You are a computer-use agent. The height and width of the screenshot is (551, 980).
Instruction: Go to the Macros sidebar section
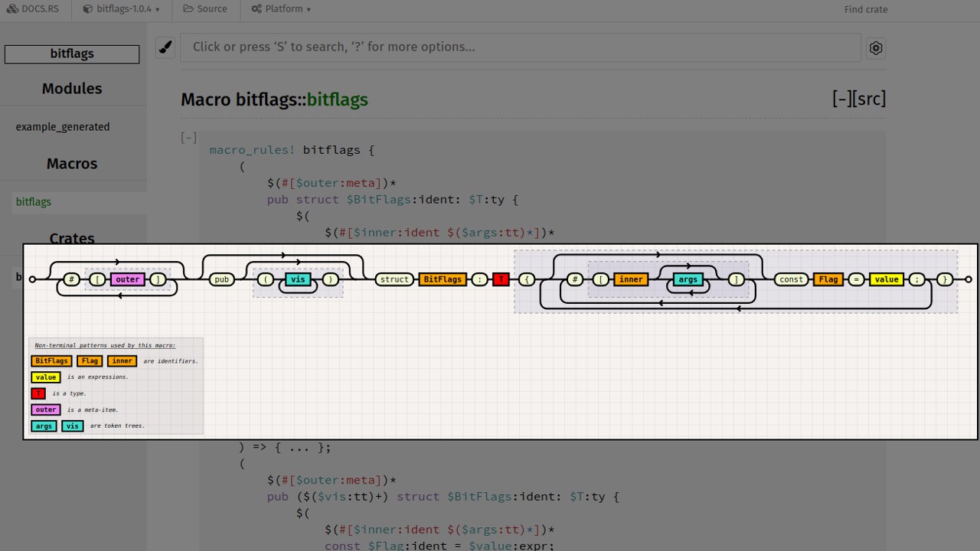(72, 164)
